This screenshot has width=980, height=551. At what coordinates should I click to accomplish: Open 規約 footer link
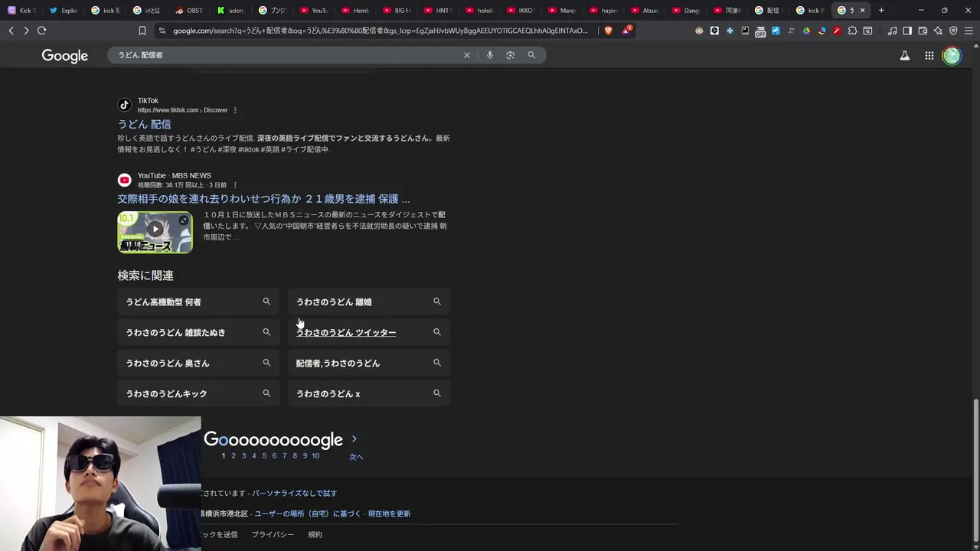[315, 534]
